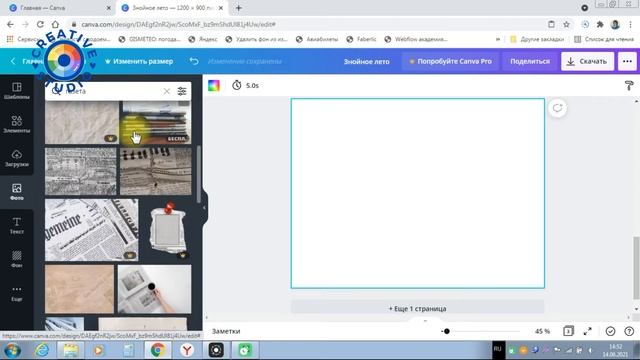Viewport: 640px width, 360px height.
Task: Open Internet Explorer from taskbar
Action: click(42, 350)
